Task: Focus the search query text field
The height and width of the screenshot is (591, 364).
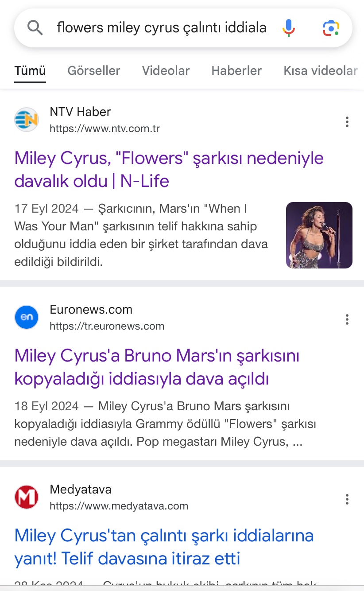Action: (x=162, y=28)
